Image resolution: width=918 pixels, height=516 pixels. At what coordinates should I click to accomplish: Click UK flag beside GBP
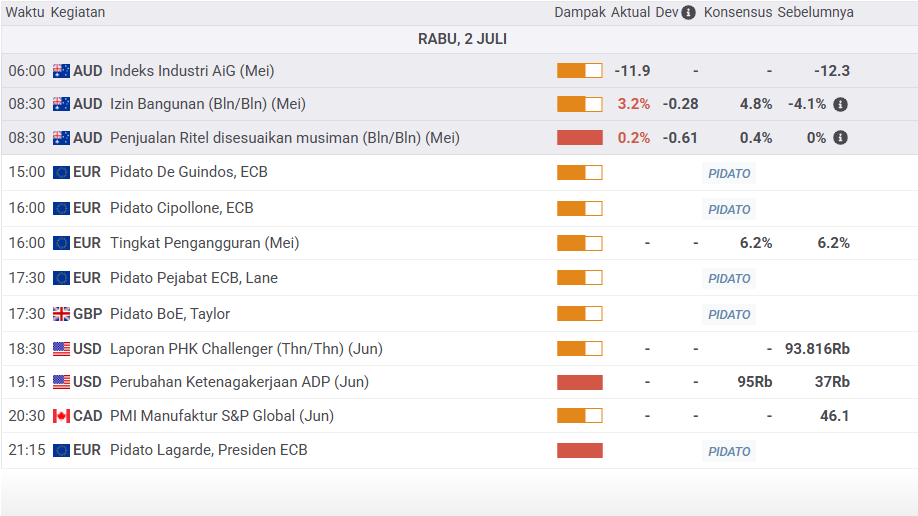pos(61,314)
